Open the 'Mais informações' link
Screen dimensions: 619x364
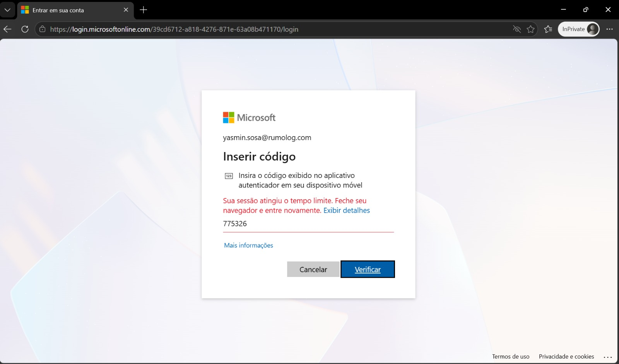click(249, 245)
